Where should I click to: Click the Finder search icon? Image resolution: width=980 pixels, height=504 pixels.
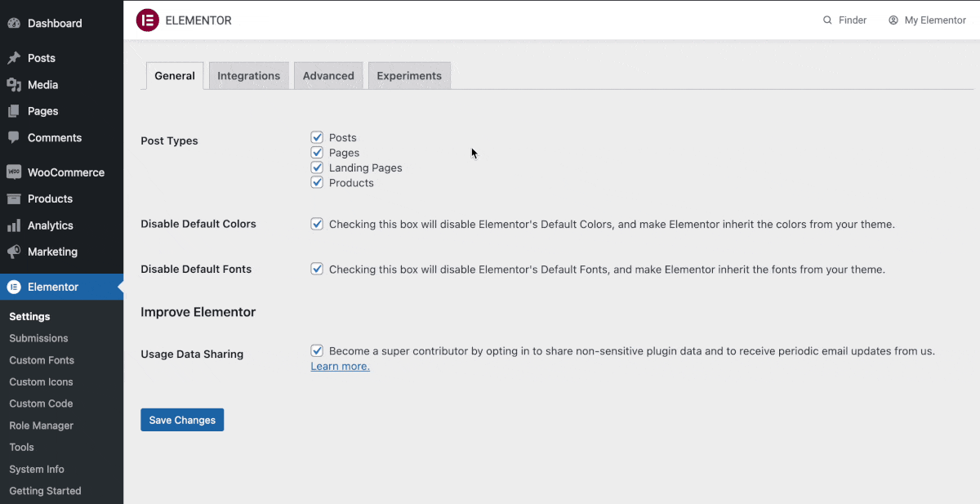point(827,20)
